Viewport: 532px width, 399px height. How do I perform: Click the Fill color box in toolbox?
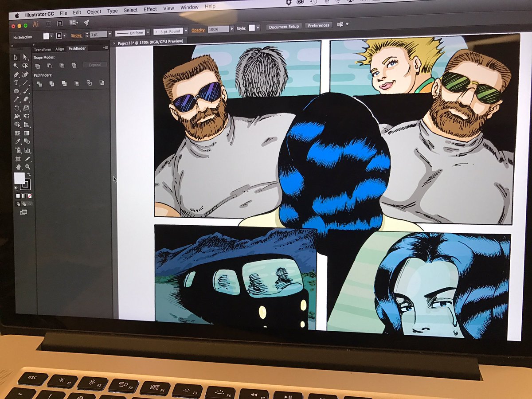[x=20, y=178]
